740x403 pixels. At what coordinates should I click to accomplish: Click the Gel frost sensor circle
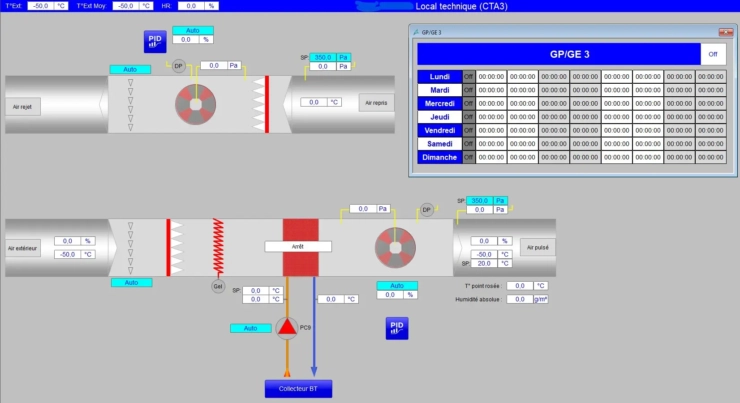coord(217,286)
